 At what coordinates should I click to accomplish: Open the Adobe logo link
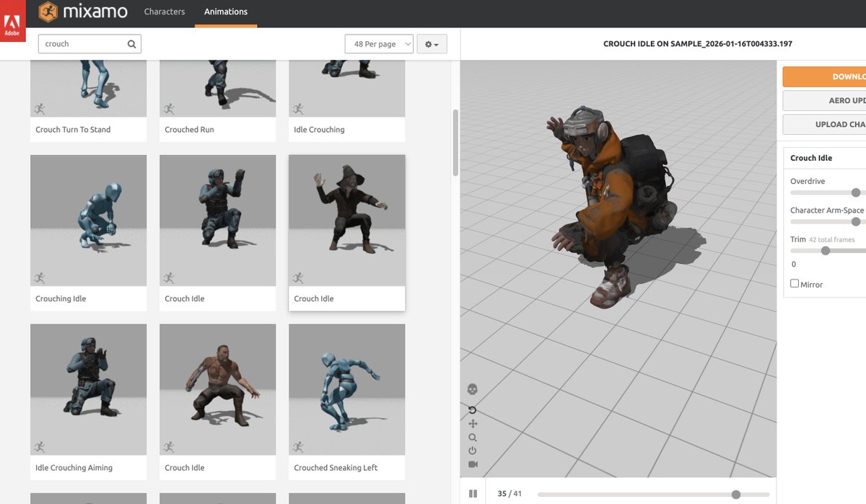(x=13, y=21)
